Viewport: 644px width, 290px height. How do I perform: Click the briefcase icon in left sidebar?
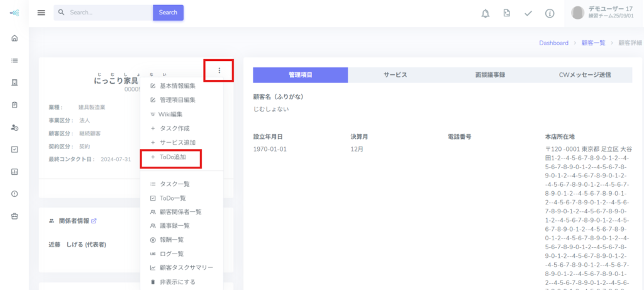coord(14,216)
